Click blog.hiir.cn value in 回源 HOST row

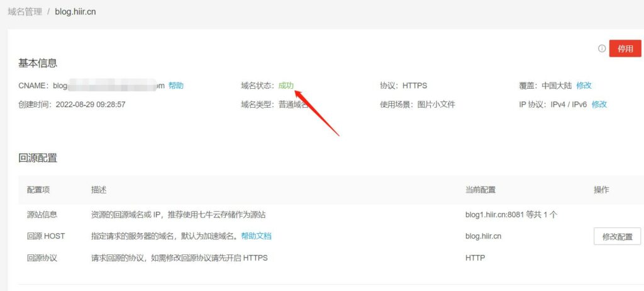(483, 236)
